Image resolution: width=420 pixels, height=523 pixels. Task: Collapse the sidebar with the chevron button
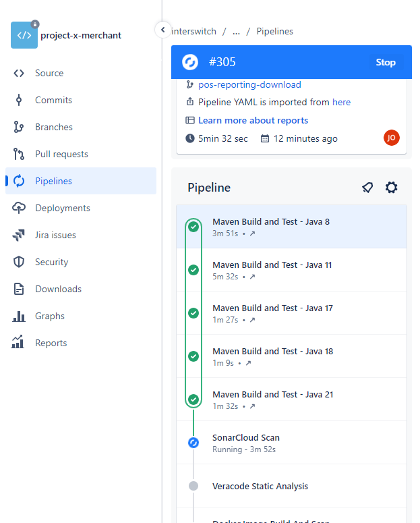coord(162,30)
